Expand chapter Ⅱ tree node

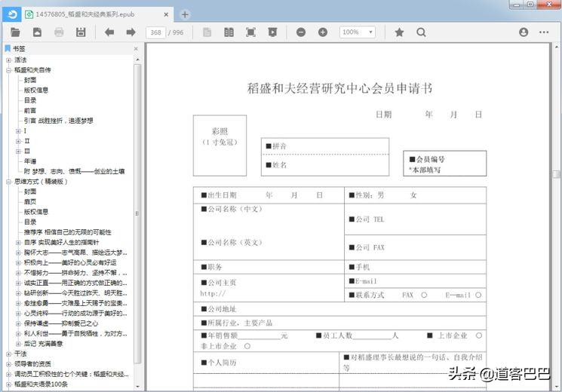[18, 141]
